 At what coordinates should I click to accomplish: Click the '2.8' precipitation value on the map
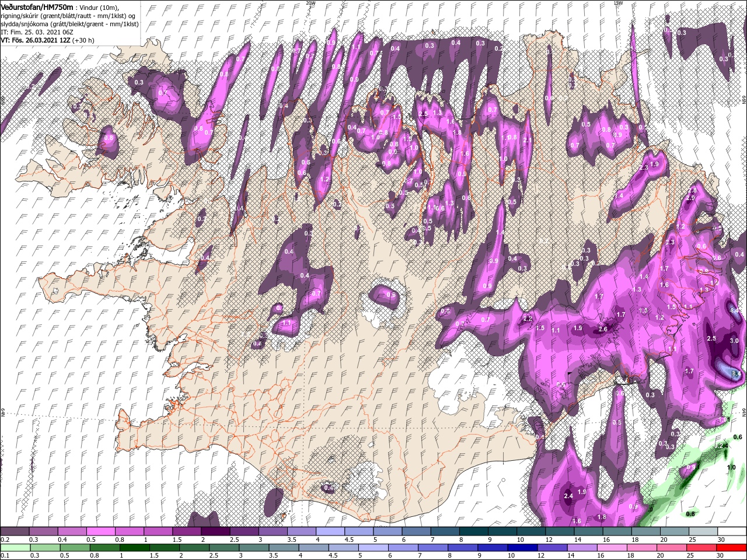click(x=693, y=191)
